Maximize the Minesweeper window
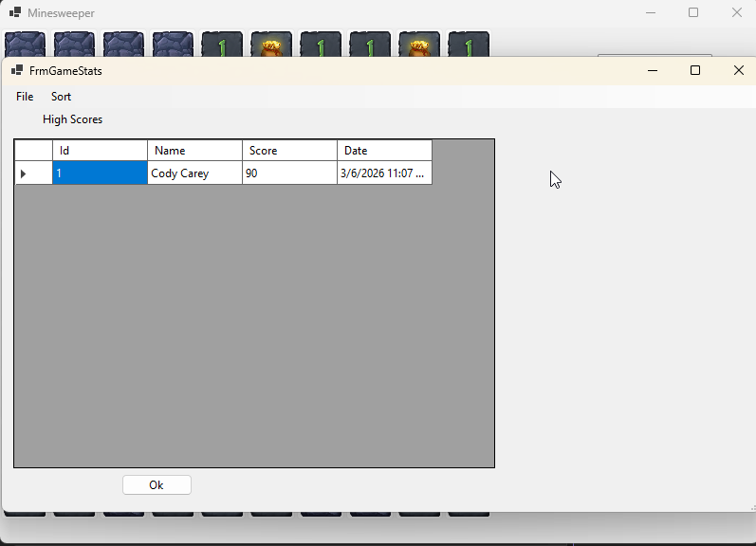The height and width of the screenshot is (546, 756). 693,12
